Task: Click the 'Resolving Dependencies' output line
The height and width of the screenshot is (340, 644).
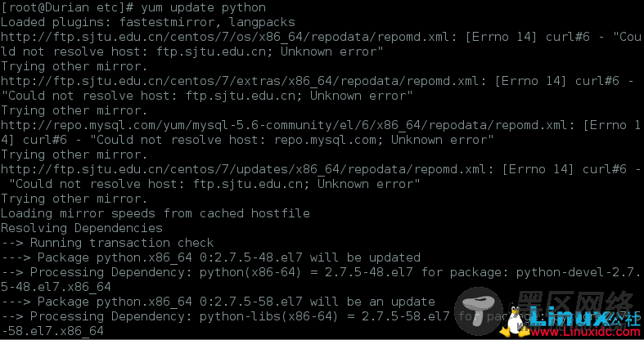Action: pos(82,229)
